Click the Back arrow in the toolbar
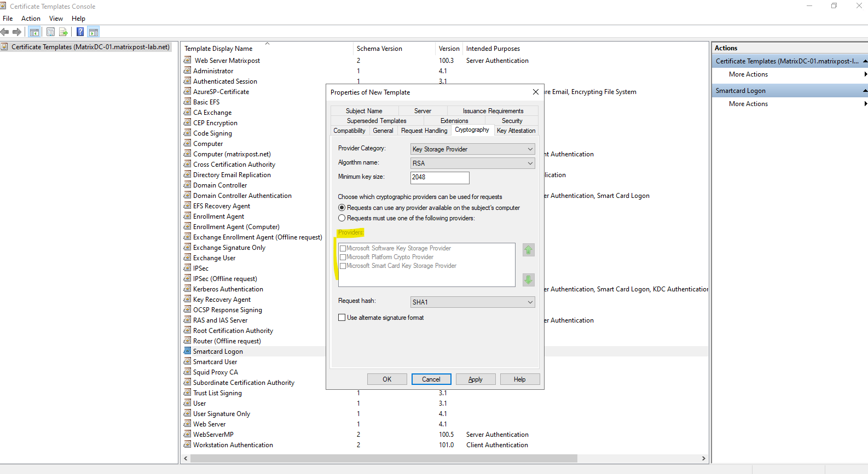Viewport: 868px width, 474px height. 5,32
